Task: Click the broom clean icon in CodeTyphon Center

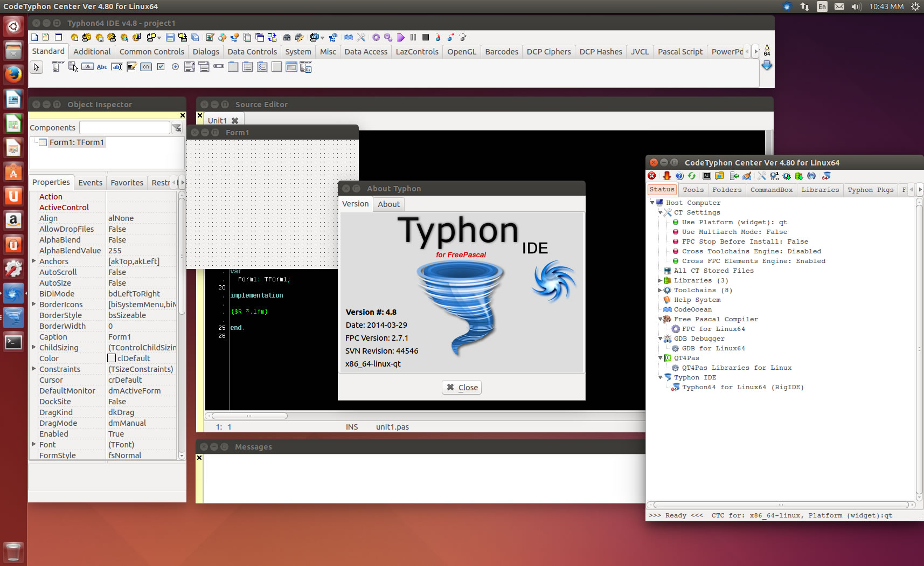Action: click(747, 176)
